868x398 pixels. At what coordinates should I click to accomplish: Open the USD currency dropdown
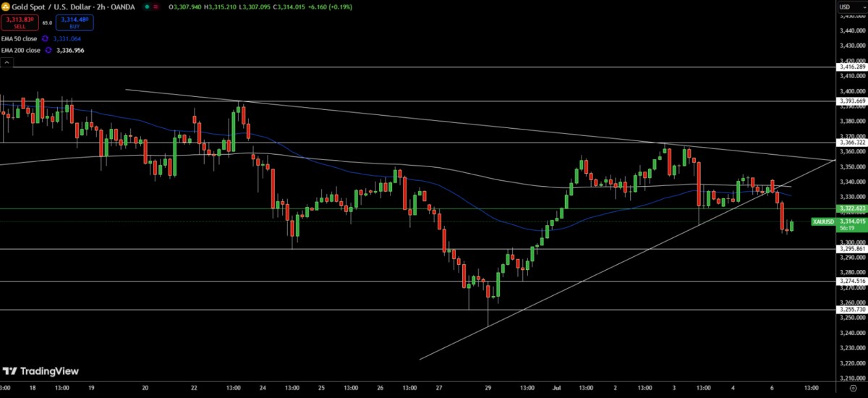(x=845, y=7)
